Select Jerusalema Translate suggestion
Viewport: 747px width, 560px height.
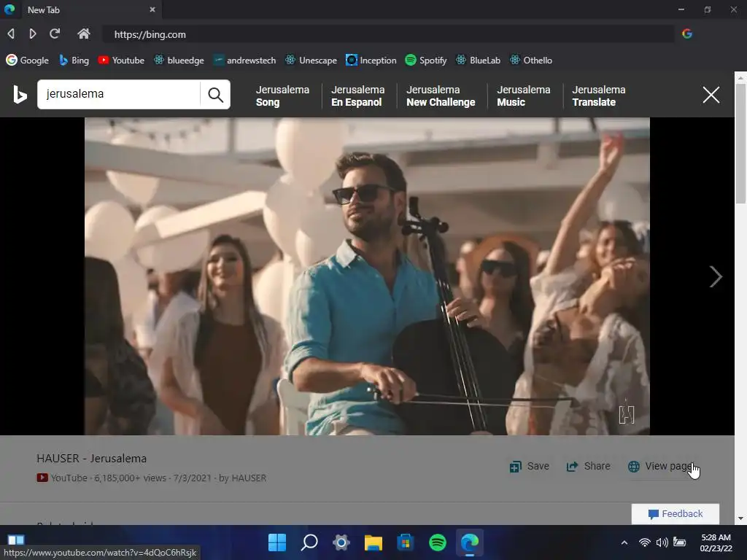[x=599, y=96]
